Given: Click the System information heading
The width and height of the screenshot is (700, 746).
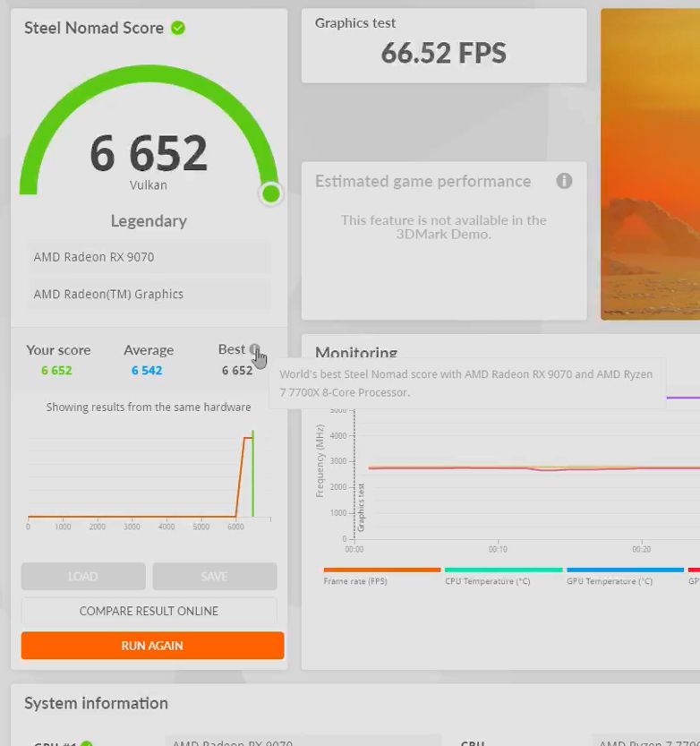Looking at the screenshot, I should [96, 703].
